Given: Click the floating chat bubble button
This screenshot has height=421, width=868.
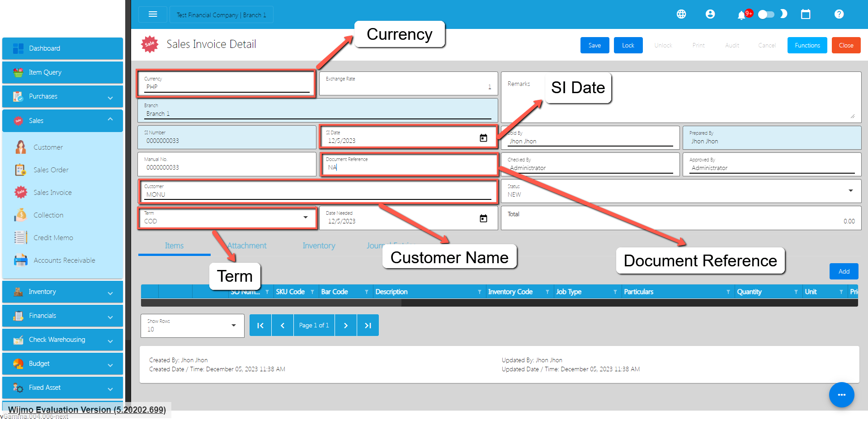Looking at the screenshot, I should click(841, 395).
